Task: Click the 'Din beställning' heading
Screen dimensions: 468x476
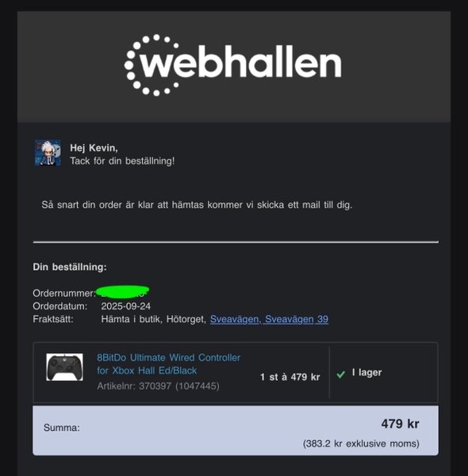Action: click(70, 267)
